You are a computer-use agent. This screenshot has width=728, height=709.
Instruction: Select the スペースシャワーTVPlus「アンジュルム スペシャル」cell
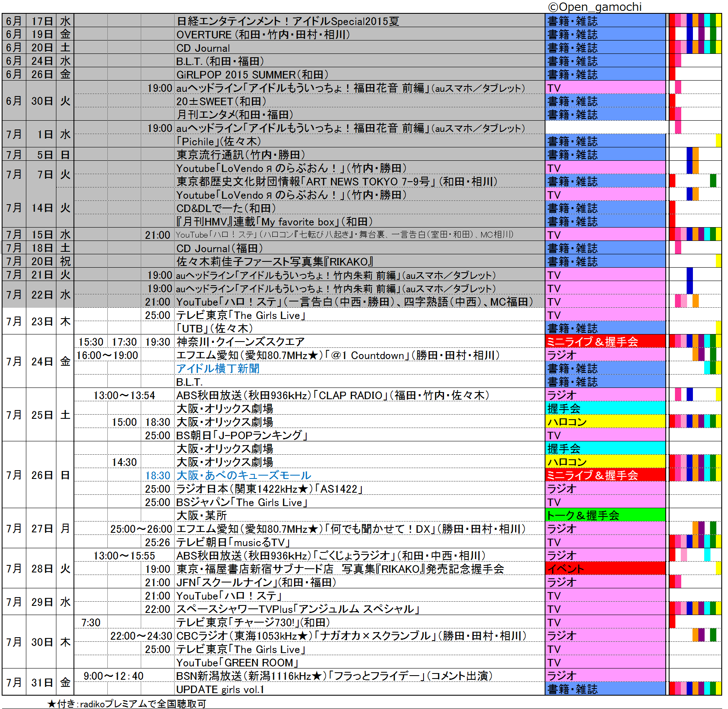[360, 609]
